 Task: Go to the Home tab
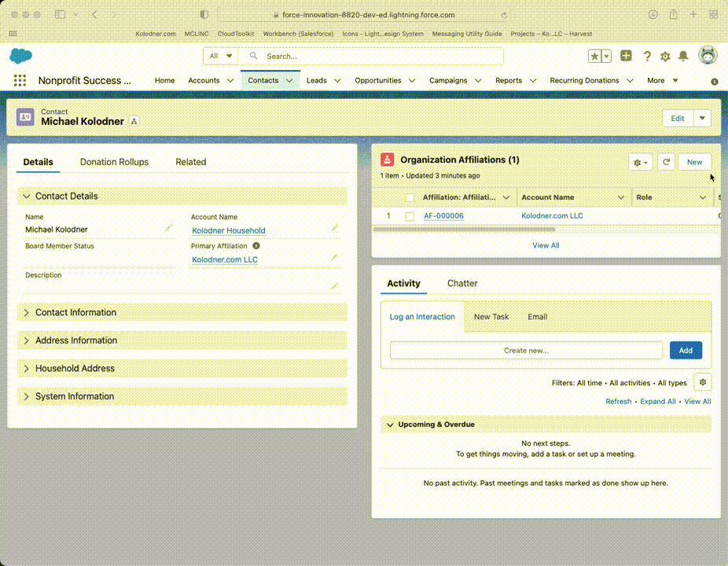[164, 80]
